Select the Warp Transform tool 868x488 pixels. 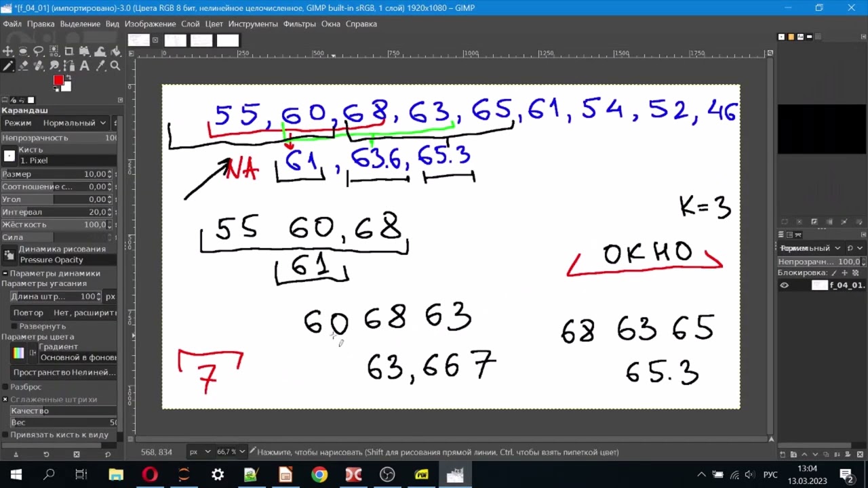point(100,51)
